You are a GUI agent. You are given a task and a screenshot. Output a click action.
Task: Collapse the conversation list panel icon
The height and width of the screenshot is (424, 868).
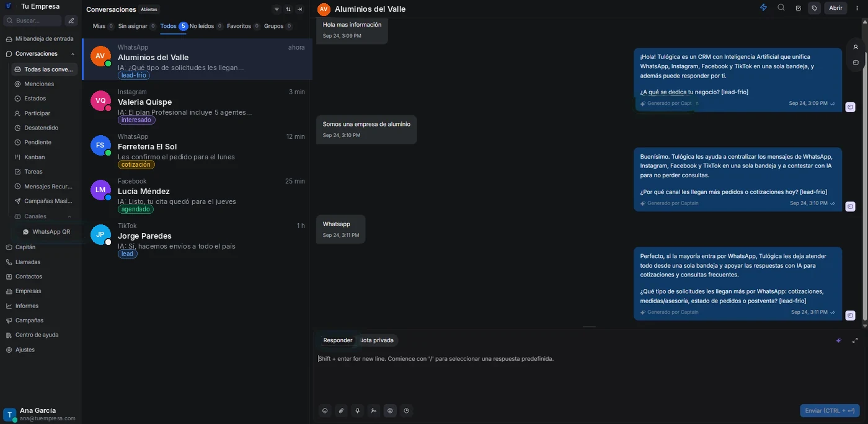point(300,9)
